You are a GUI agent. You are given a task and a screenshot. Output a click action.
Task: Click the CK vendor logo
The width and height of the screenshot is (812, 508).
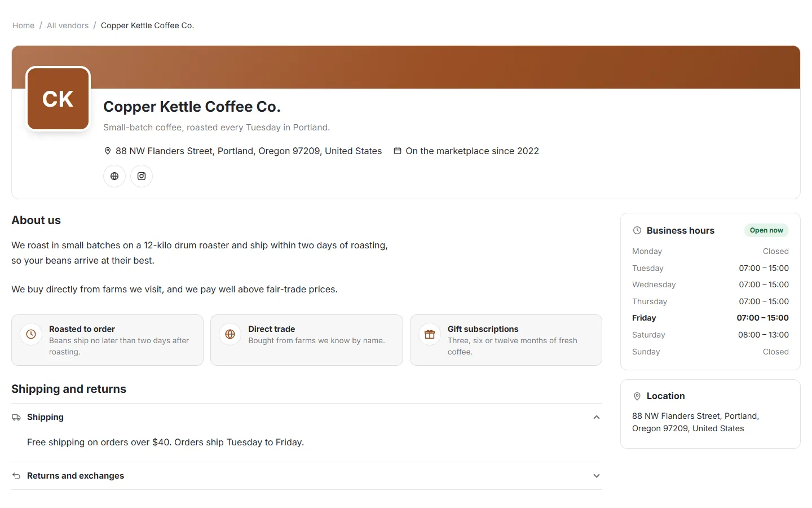58,99
